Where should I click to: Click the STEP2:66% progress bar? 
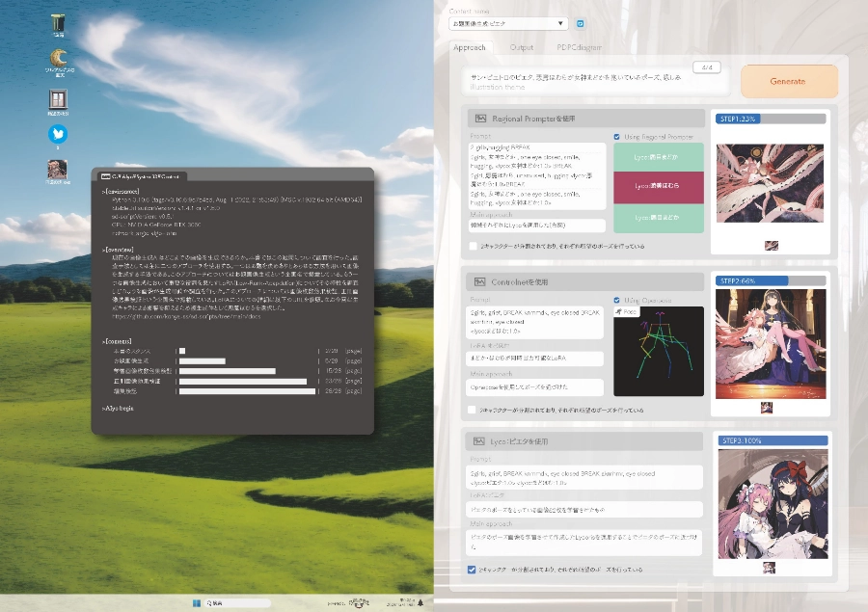(770, 281)
